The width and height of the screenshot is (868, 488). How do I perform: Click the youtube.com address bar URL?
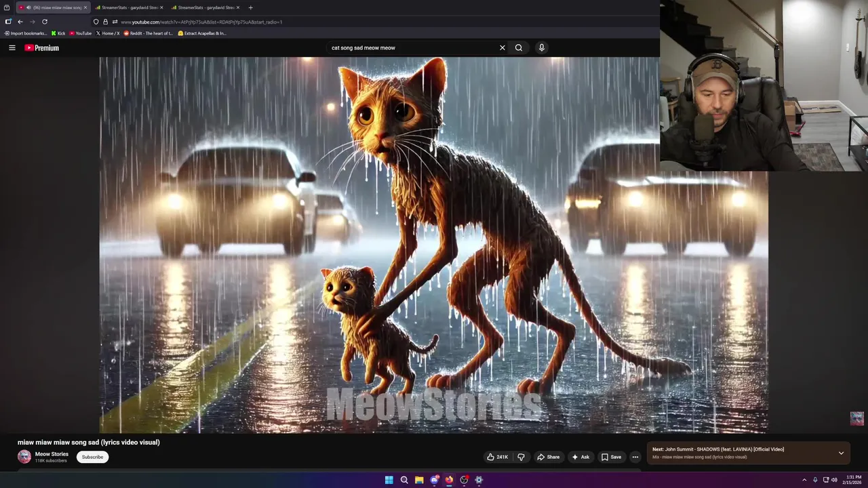coord(201,22)
